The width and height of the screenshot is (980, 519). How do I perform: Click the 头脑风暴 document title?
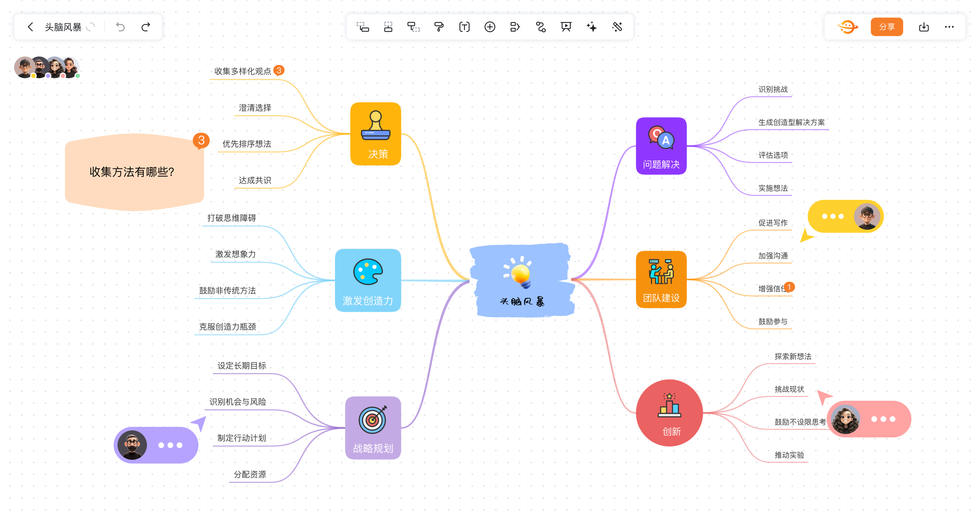point(63,27)
